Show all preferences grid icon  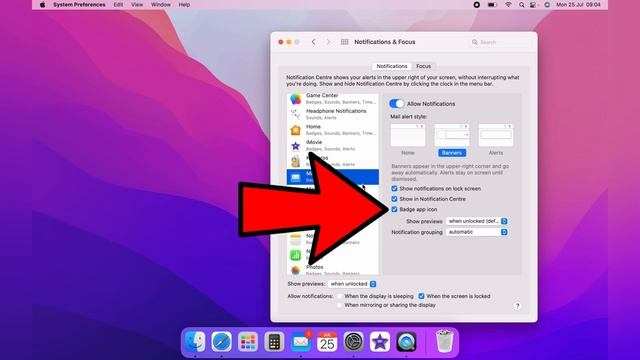[344, 42]
